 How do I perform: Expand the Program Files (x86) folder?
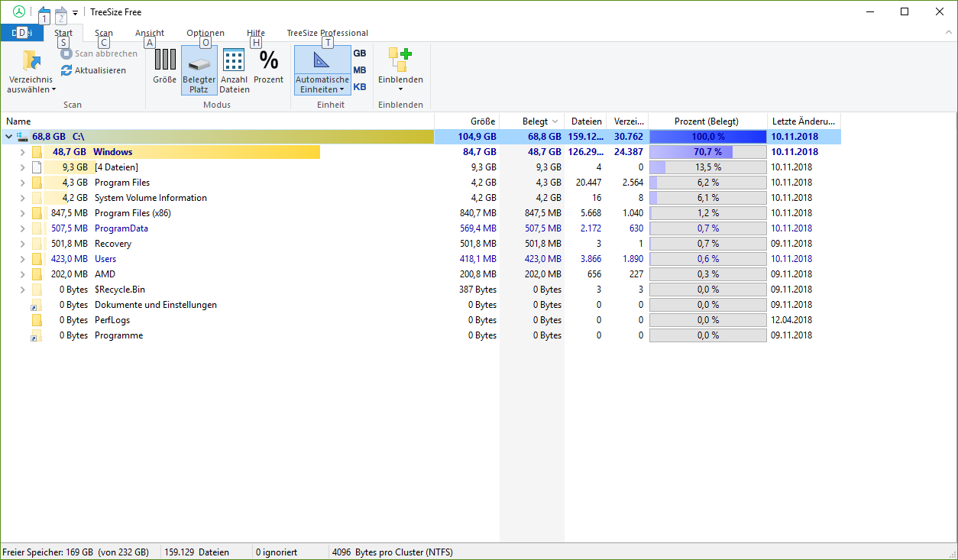[x=22, y=213]
